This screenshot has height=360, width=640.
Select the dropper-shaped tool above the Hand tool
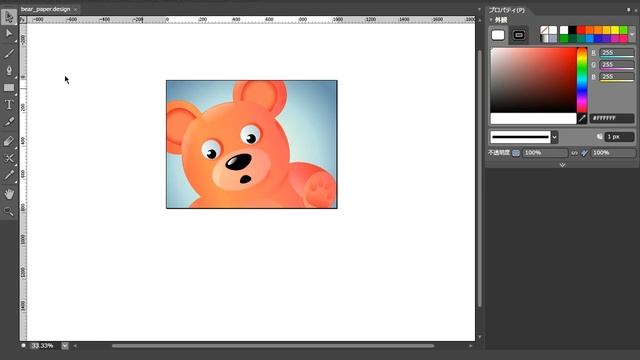tap(9, 176)
